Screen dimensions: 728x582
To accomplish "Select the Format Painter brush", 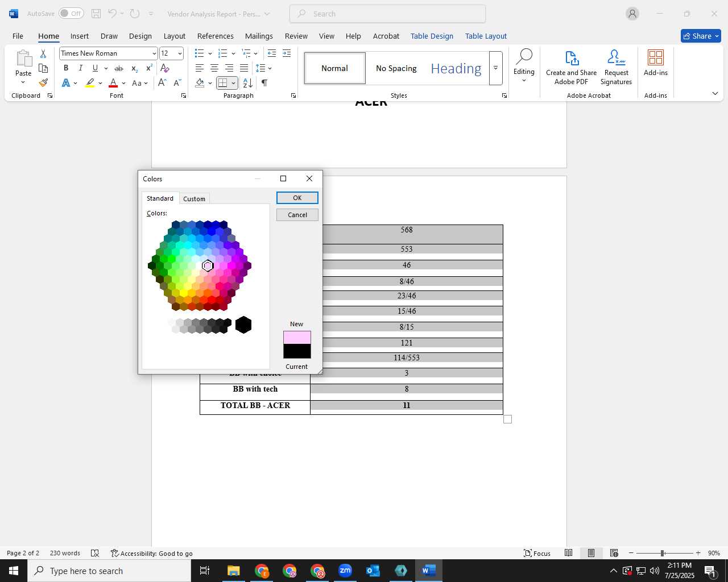I will [43, 83].
